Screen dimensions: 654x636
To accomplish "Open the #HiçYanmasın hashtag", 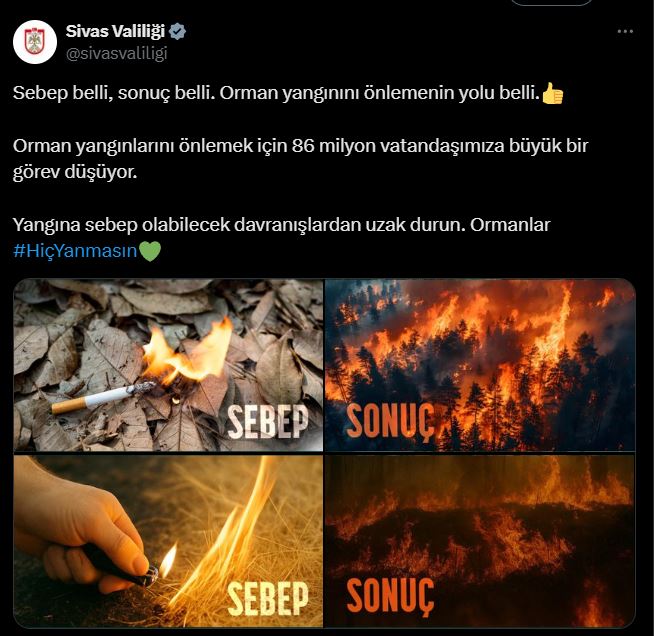I will point(75,251).
